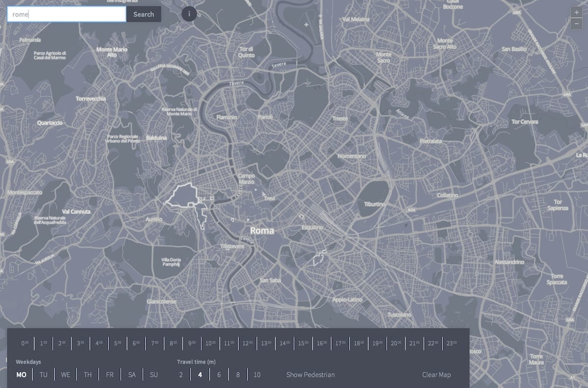Zoom in on the map

coord(576,13)
